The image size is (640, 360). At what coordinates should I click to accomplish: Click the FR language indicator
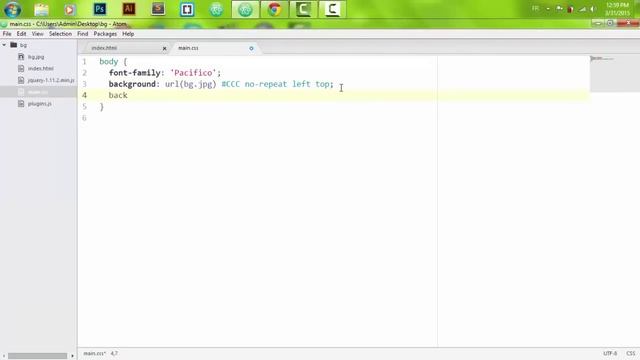tap(536, 9)
